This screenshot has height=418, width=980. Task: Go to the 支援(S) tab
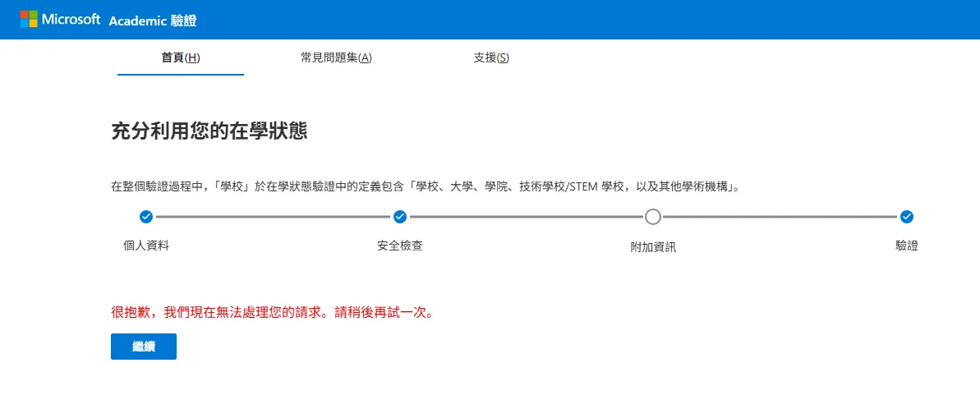pyautogui.click(x=491, y=57)
